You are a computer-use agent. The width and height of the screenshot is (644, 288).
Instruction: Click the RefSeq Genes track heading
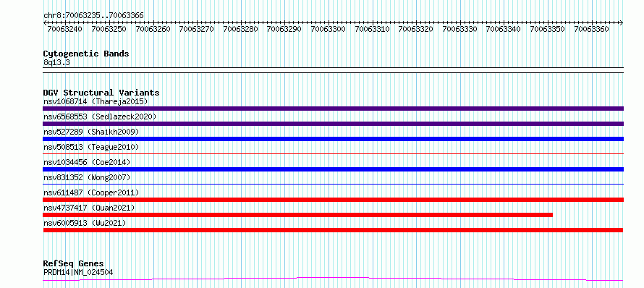(x=74, y=263)
